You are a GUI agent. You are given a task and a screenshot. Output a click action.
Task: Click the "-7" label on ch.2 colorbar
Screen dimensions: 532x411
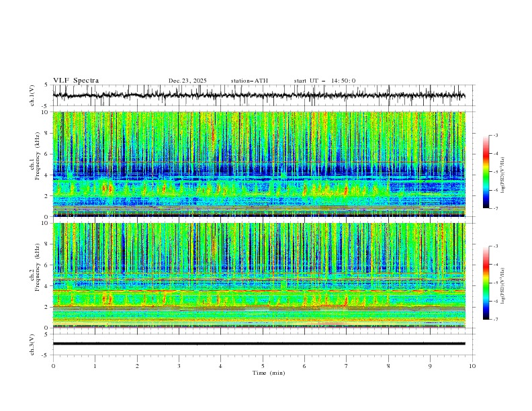[x=496, y=320]
